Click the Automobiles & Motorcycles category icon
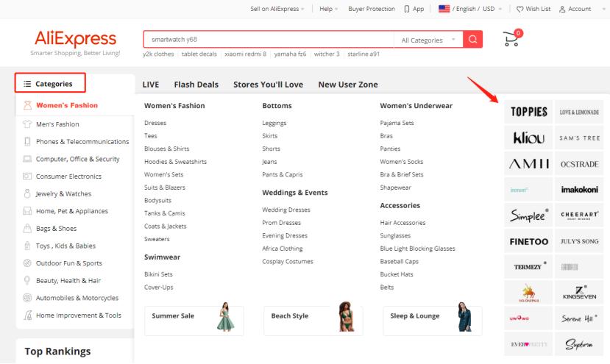610x364 pixels. pyautogui.click(x=27, y=298)
